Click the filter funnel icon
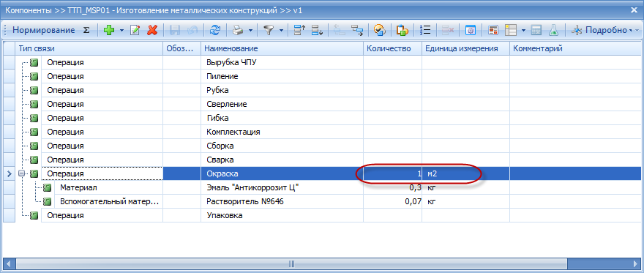 [x=269, y=30]
